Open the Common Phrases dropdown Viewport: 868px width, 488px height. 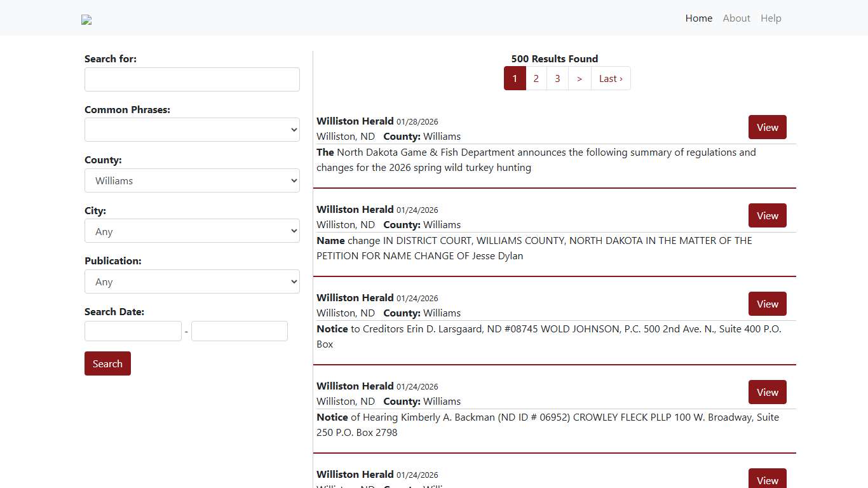coord(192,130)
